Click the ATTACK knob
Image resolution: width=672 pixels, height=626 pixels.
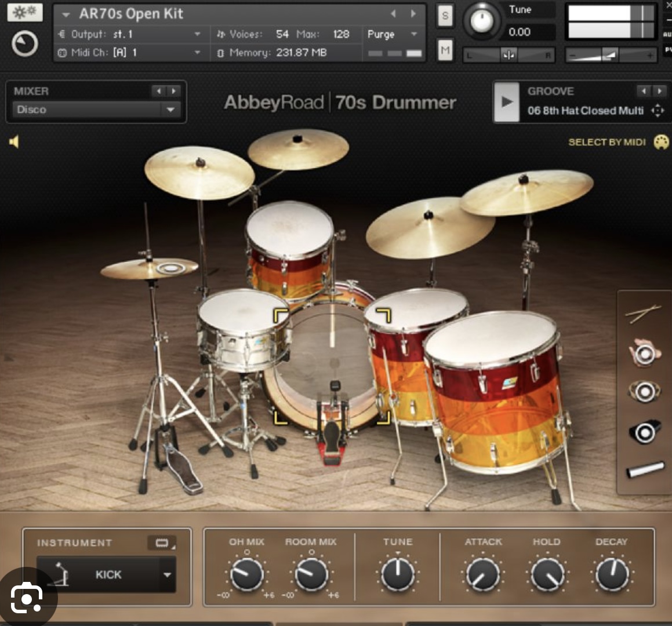[483, 574]
